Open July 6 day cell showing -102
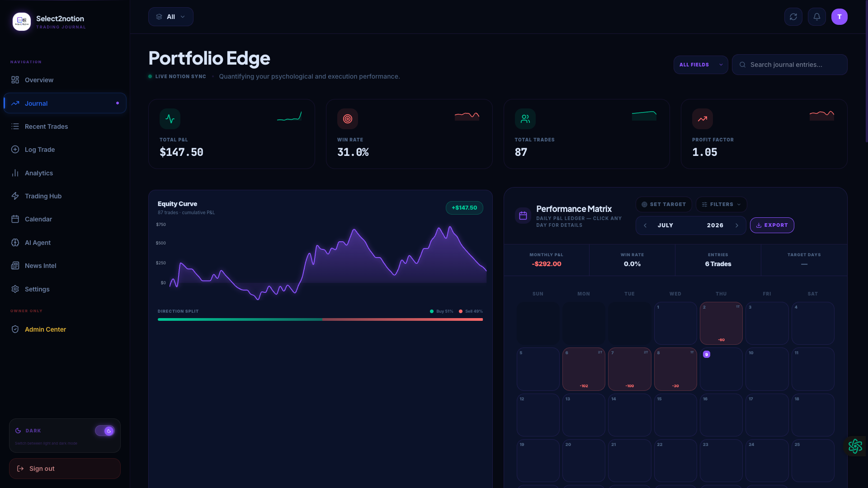Image resolution: width=868 pixels, height=488 pixels. click(584, 369)
